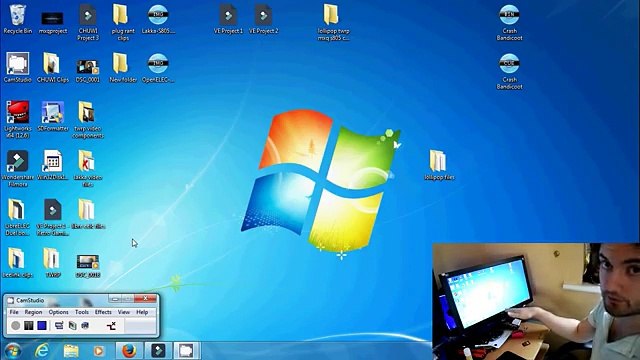The width and height of the screenshot is (640, 360).
Task: Open the Effects menu in CamStudio
Action: click(x=103, y=312)
